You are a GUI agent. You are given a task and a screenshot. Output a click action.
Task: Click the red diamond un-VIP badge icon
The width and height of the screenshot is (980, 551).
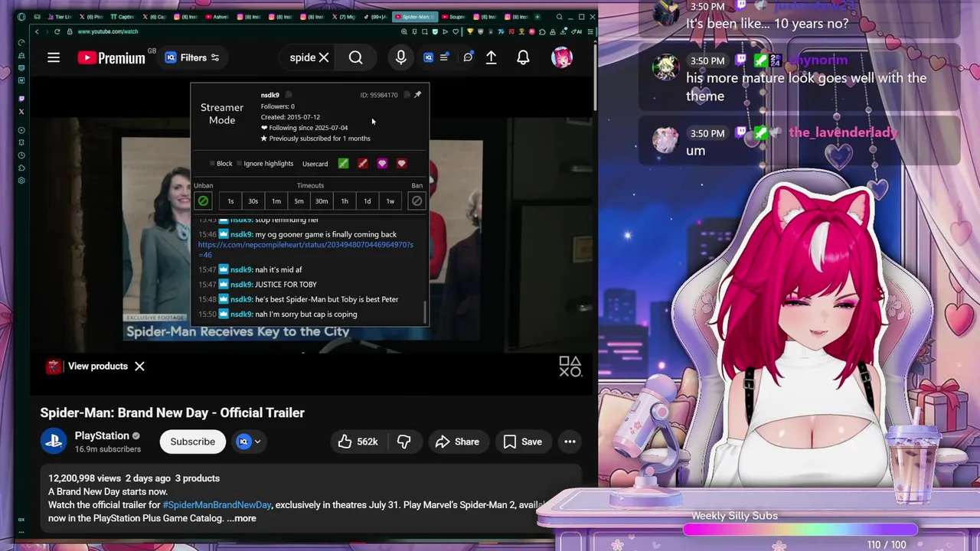pos(401,163)
